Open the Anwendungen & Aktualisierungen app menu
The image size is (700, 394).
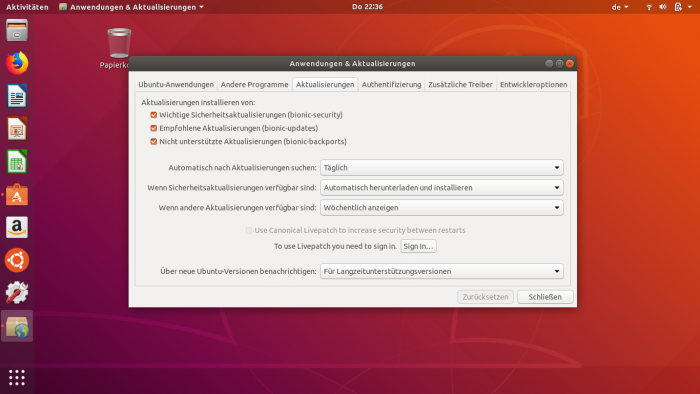coord(131,7)
